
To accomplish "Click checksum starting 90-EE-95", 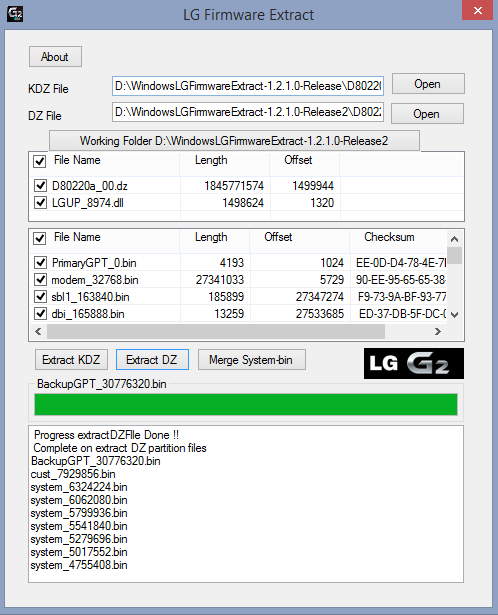I will click(401, 280).
